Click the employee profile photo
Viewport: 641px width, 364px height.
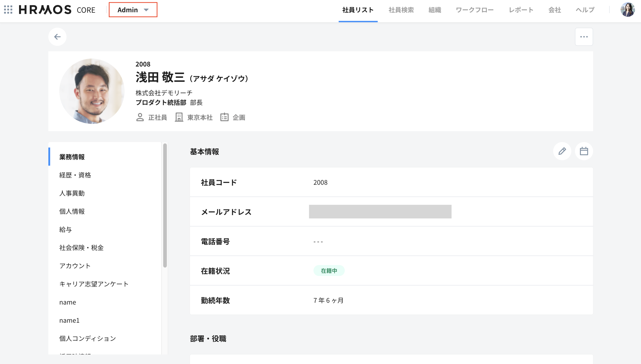pyautogui.click(x=92, y=91)
